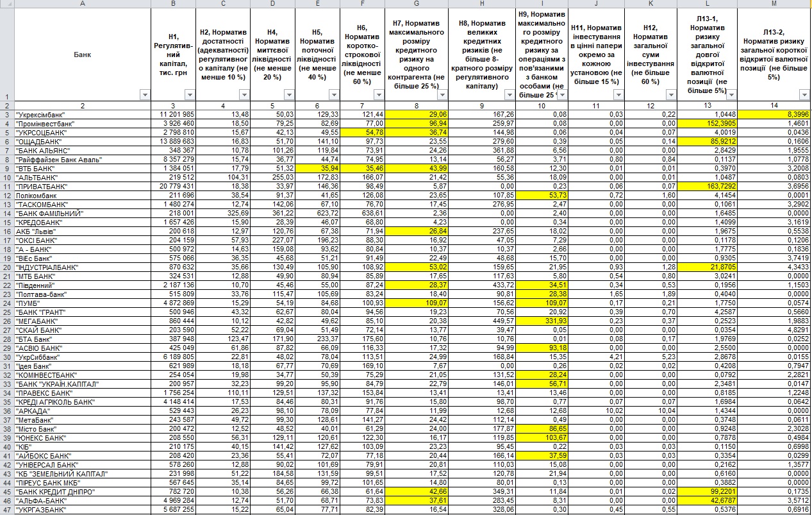This screenshot has width=812, height=515.
Task: Click the "Банк" header cell text
Action: pos(83,55)
